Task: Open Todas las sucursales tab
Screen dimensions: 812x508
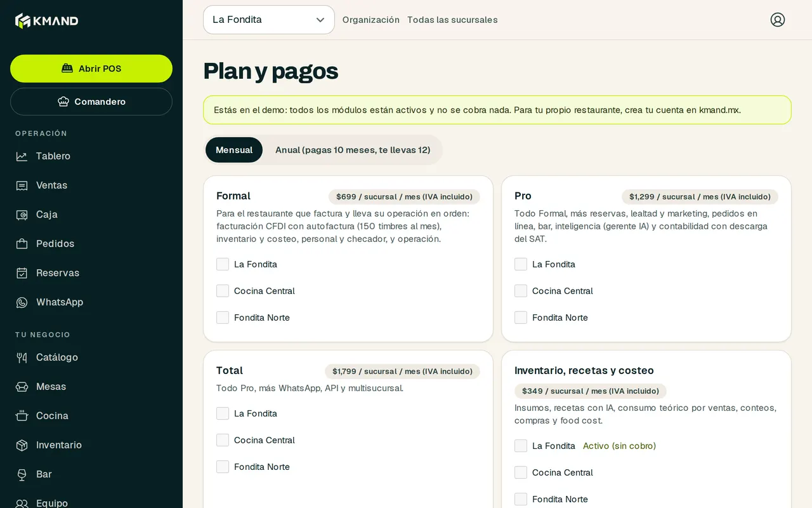Action: pos(452,20)
